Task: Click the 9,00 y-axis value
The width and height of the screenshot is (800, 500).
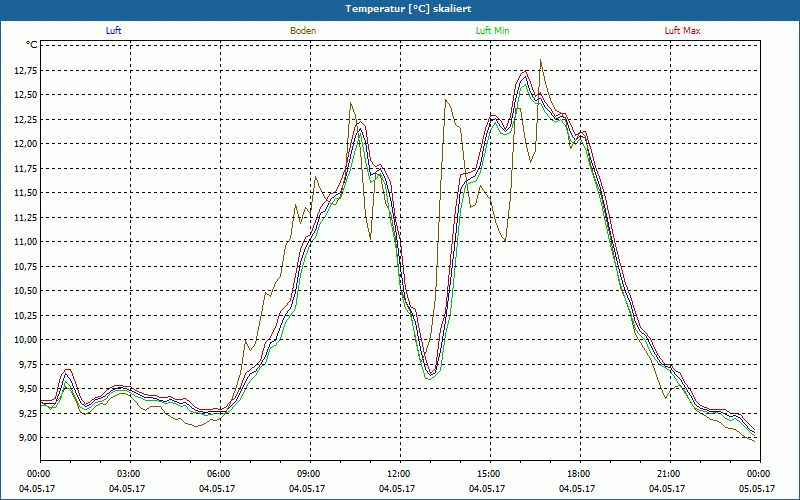Action: point(28,438)
